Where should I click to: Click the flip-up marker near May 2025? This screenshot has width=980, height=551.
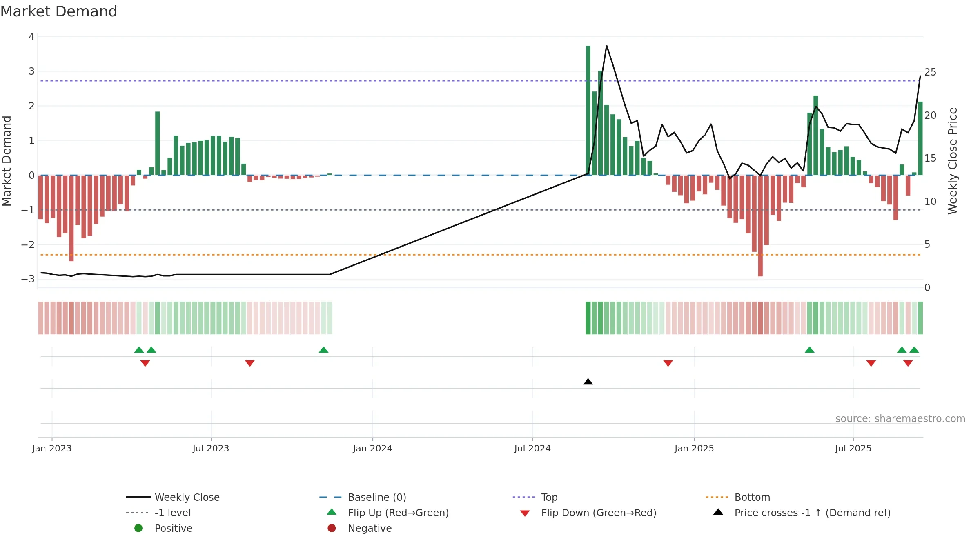coord(809,350)
